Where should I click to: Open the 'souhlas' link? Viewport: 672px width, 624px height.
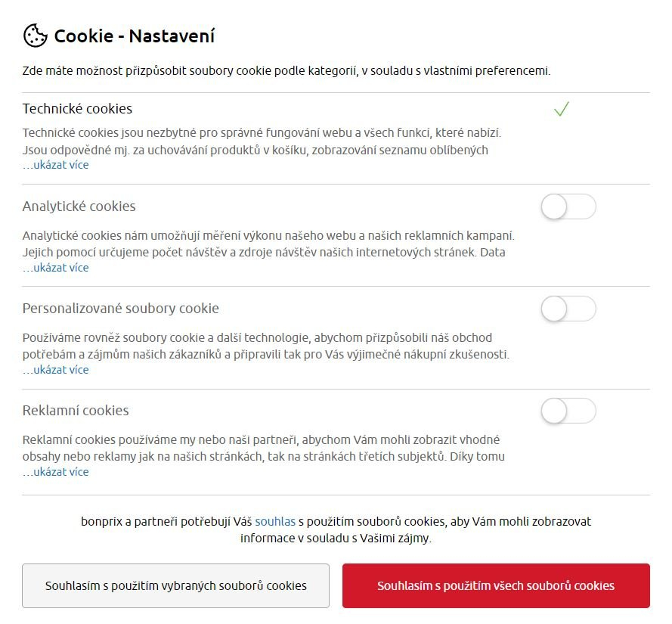coord(275,522)
